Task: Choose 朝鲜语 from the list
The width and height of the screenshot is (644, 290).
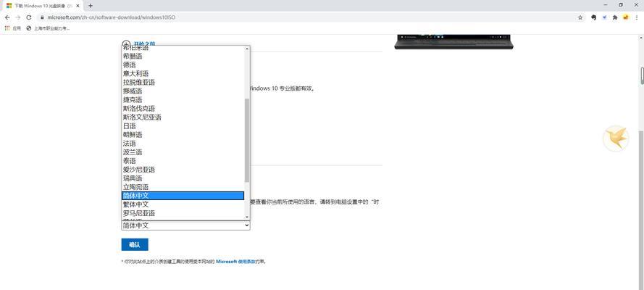Action: 183,135
